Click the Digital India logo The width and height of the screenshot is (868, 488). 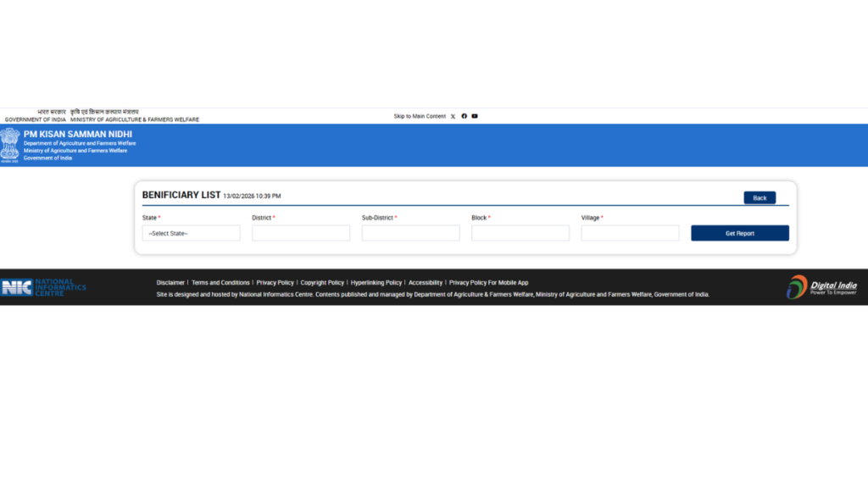point(821,287)
